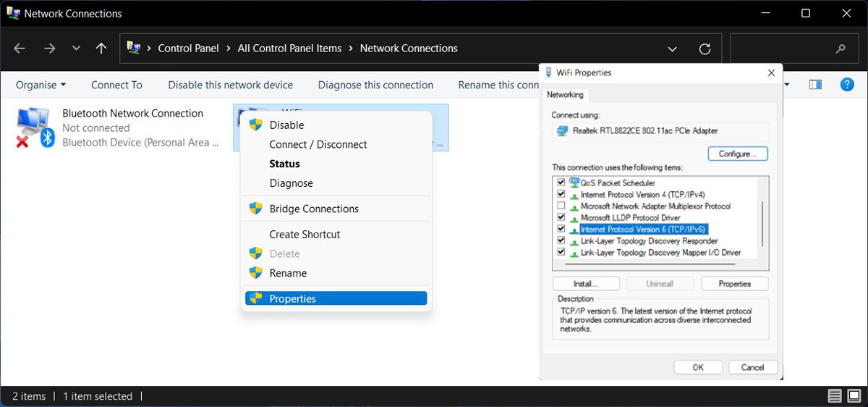Click Rename this connection toolbar item

pyautogui.click(x=499, y=85)
